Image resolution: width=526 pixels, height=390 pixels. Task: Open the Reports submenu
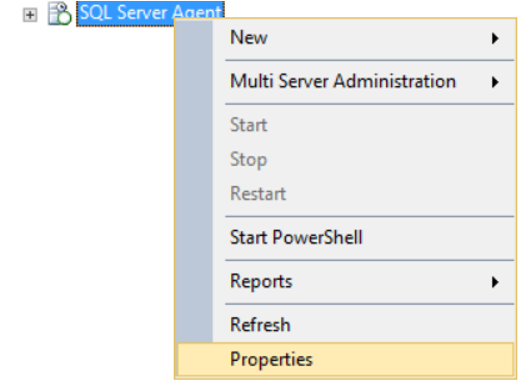pyautogui.click(x=346, y=282)
